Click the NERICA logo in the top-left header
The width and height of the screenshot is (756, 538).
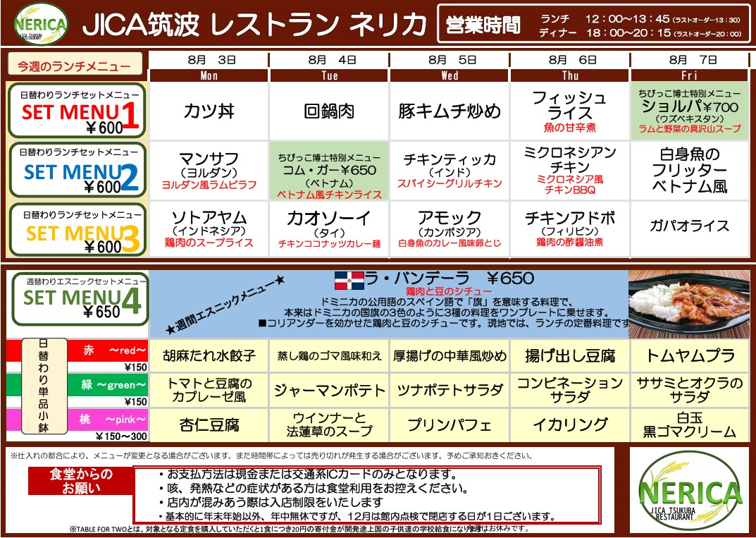(41, 24)
